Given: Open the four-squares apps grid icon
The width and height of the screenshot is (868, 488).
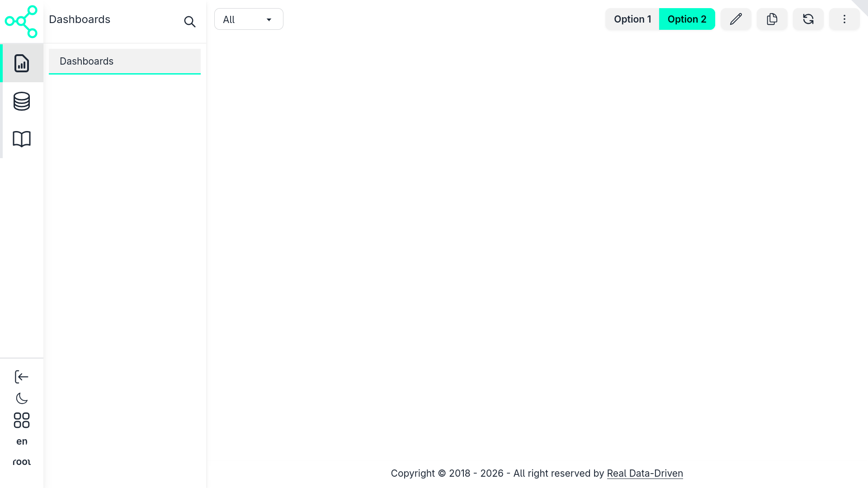Looking at the screenshot, I should pos(22,420).
